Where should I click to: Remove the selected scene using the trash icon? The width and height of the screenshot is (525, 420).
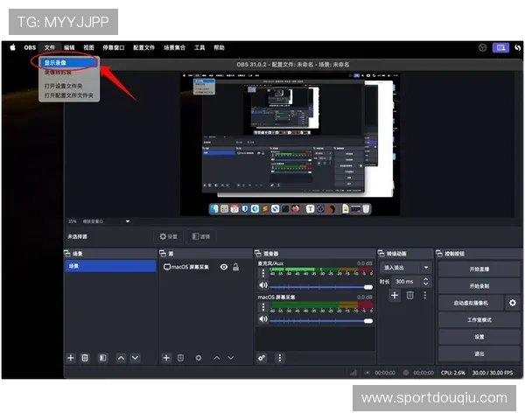(x=85, y=358)
